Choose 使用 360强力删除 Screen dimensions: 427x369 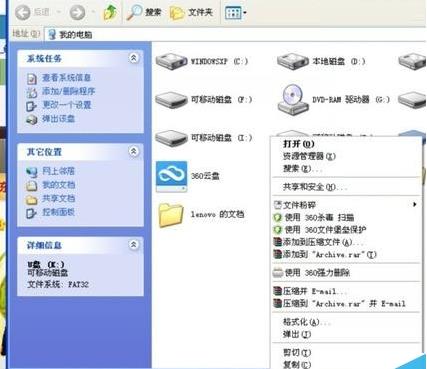(346, 273)
